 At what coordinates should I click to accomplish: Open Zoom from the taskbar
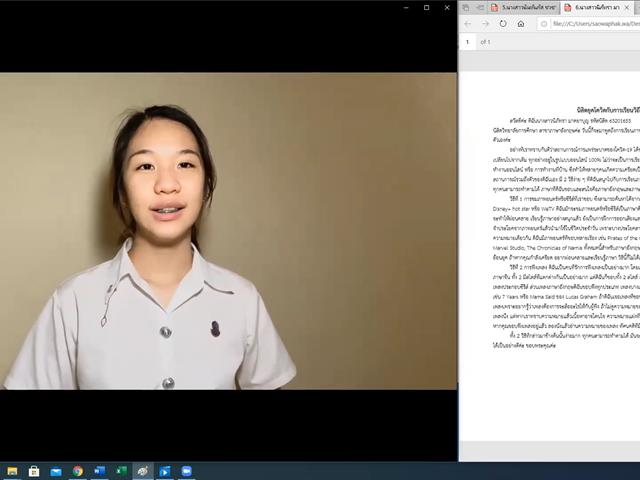click(187, 471)
